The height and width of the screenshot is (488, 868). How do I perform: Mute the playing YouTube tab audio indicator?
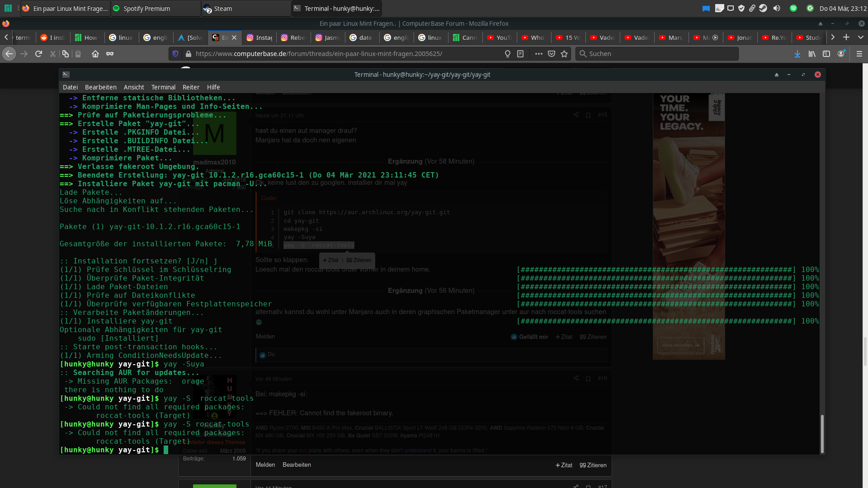[x=715, y=38]
